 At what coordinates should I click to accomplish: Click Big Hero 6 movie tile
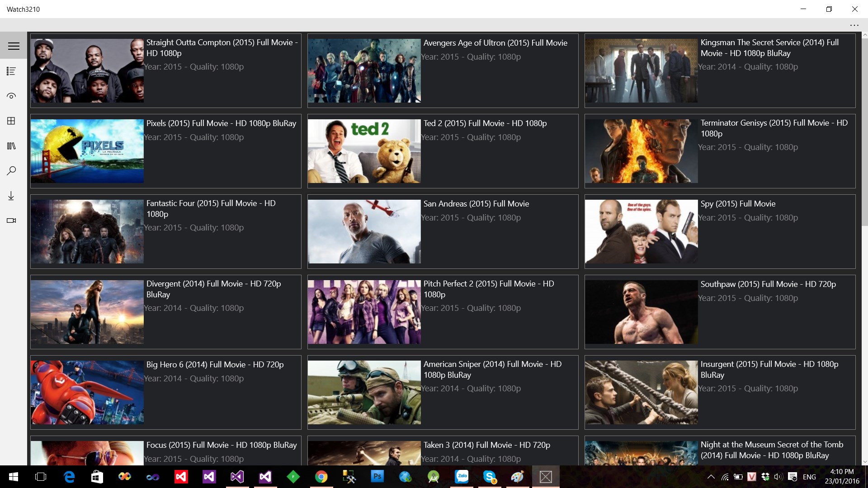tap(165, 392)
